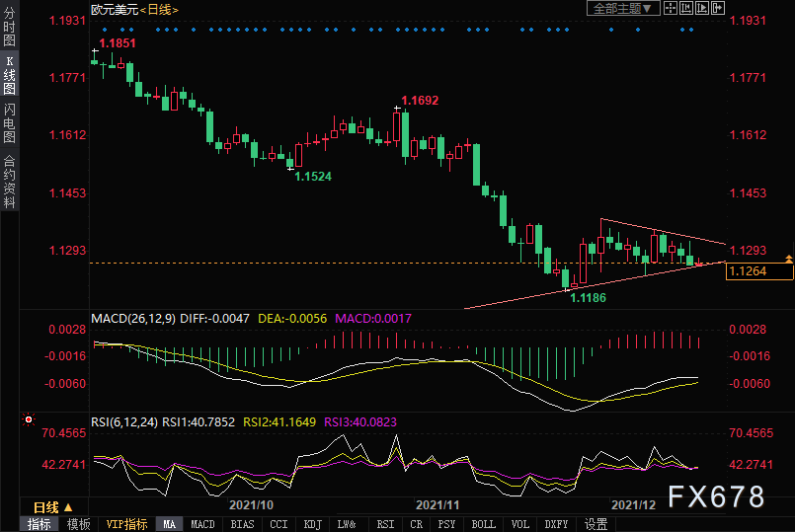Enable the BOLL indicator

tap(484, 524)
